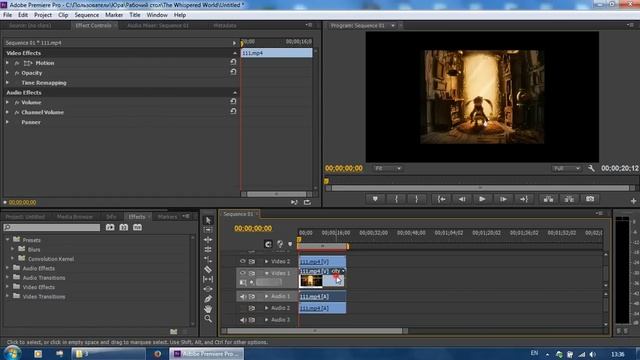Expand the Video Transitions folder
The width and height of the screenshot is (640, 360).
coord(7,296)
